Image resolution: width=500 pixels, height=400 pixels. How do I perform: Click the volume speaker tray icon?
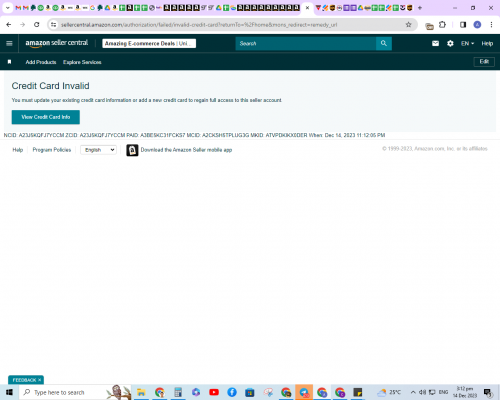[422, 392]
